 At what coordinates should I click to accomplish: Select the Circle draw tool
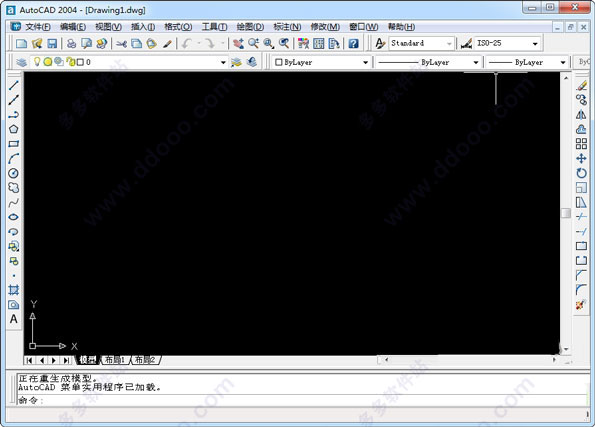point(14,173)
